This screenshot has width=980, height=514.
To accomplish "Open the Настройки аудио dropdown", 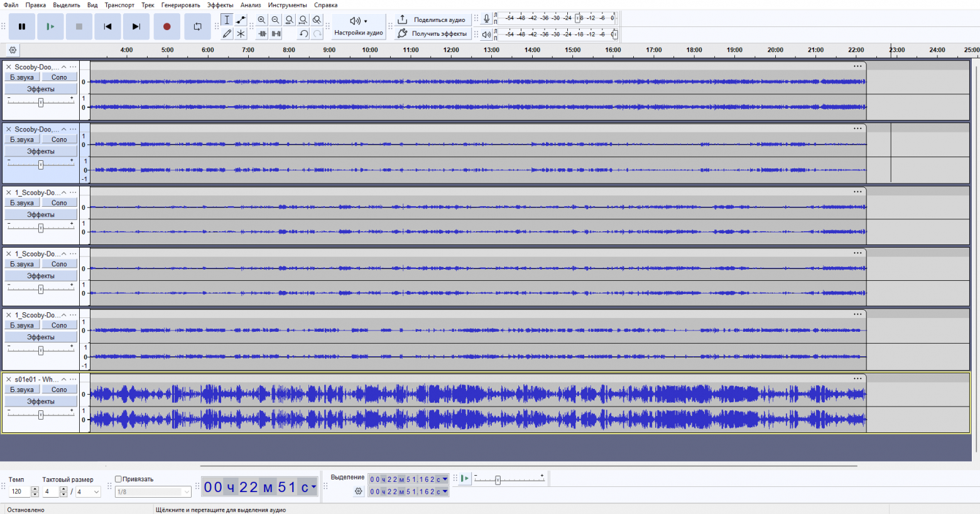I will point(358,26).
